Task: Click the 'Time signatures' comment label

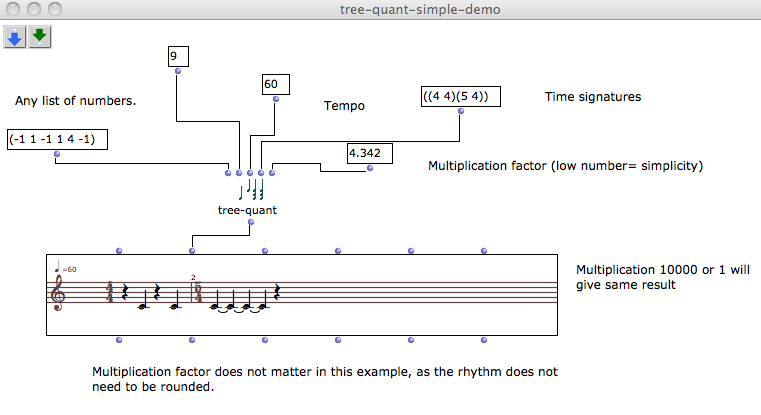Action: 592,97
